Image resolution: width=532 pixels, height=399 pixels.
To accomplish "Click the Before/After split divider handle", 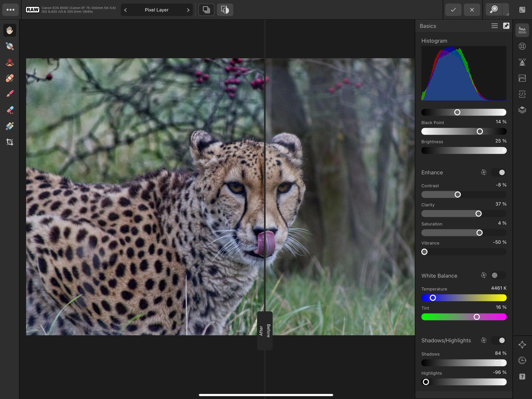I will click(x=265, y=331).
